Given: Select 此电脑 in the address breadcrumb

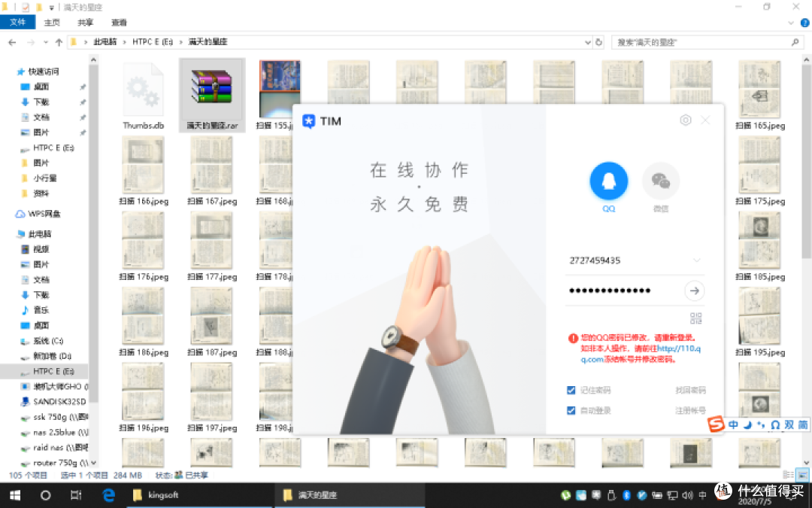Looking at the screenshot, I should (105, 42).
